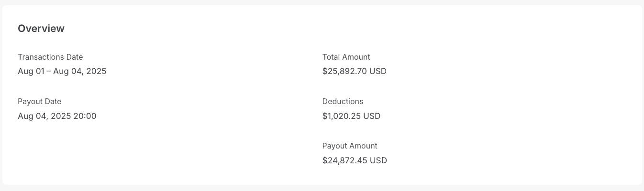
Task: Click the USD text after $25,892.70
Action: [x=378, y=72]
